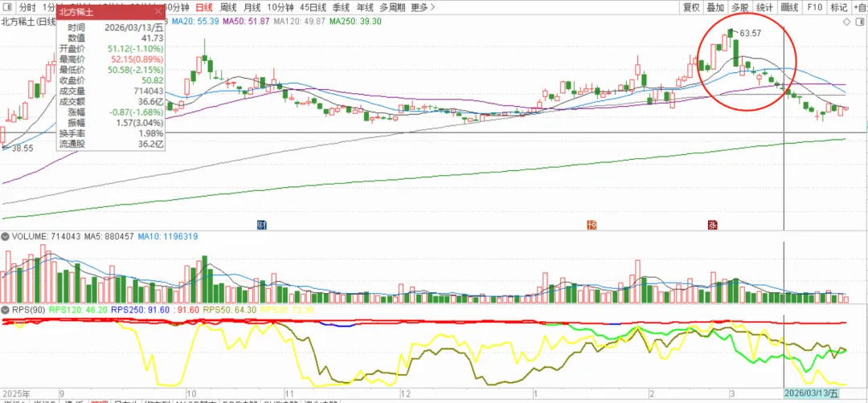Click the RPS20: 72.30 label

click(x=285, y=309)
